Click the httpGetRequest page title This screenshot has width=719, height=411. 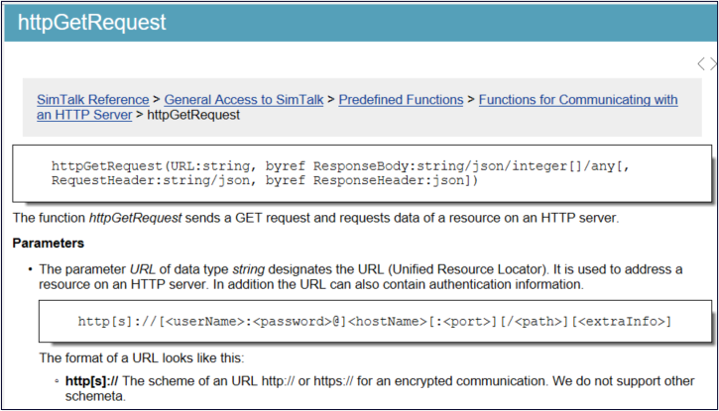(x=92, y=22)
